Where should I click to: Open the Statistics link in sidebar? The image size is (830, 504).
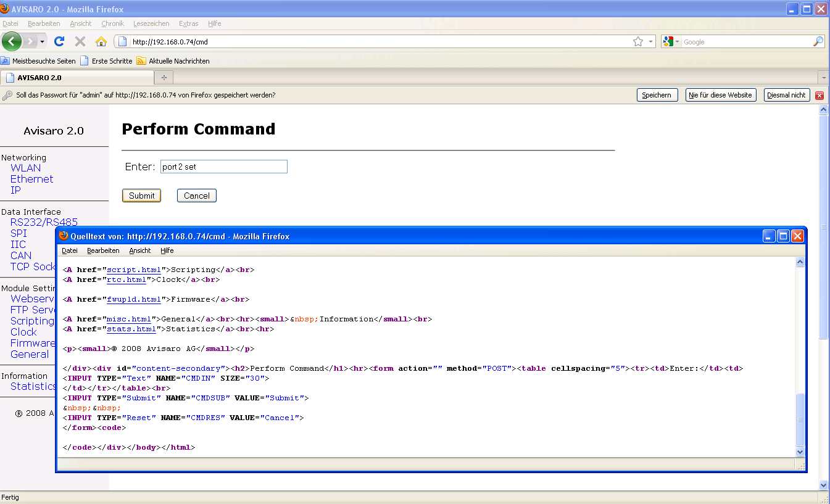pyautogui.click(x=33, y=386)
